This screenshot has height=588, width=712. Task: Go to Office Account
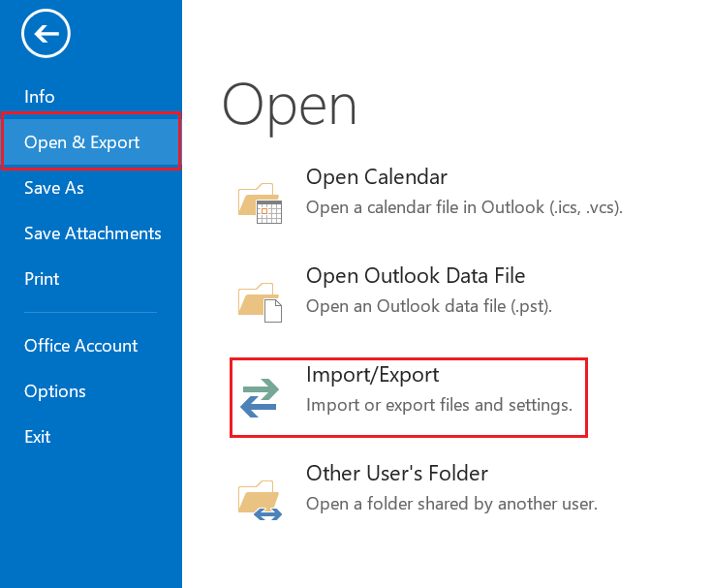click(x=81, y=346)
